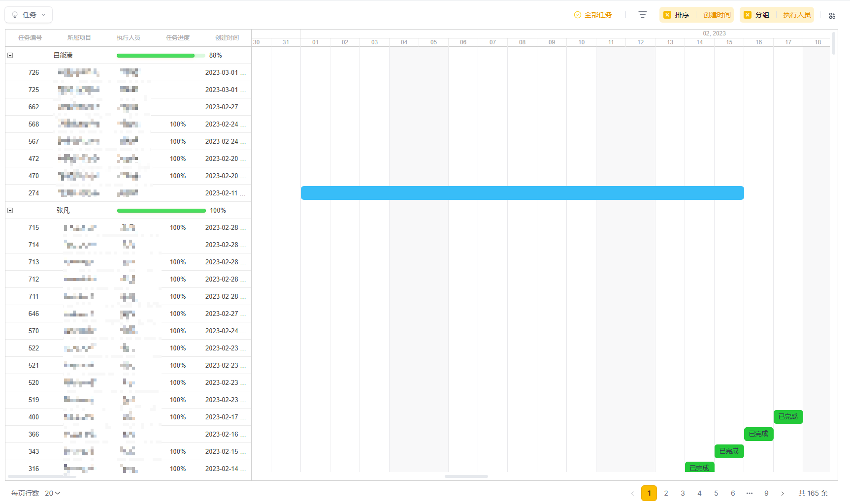Select task row 725
This screenshot has height=504, width=850.
[x=128, y=90]
